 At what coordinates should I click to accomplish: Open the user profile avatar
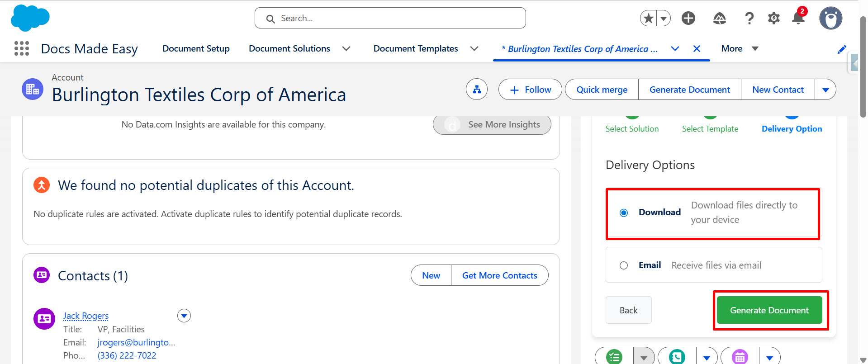tap(831, 18)
